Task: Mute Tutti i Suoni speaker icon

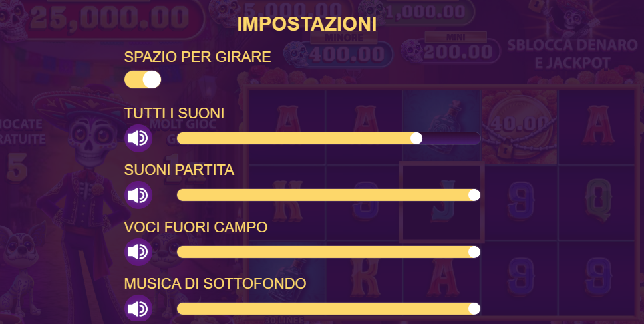Action: point(138,138)
